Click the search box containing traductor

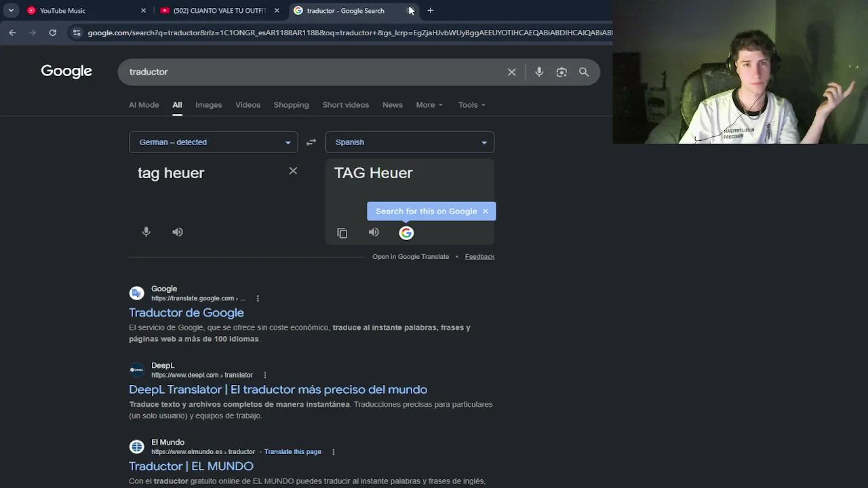click(312, 72)
